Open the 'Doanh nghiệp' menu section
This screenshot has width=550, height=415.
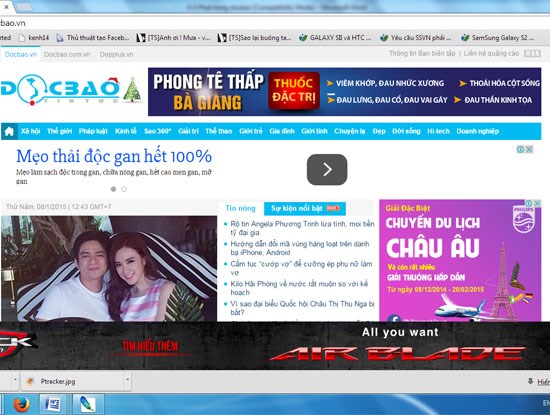477,131
